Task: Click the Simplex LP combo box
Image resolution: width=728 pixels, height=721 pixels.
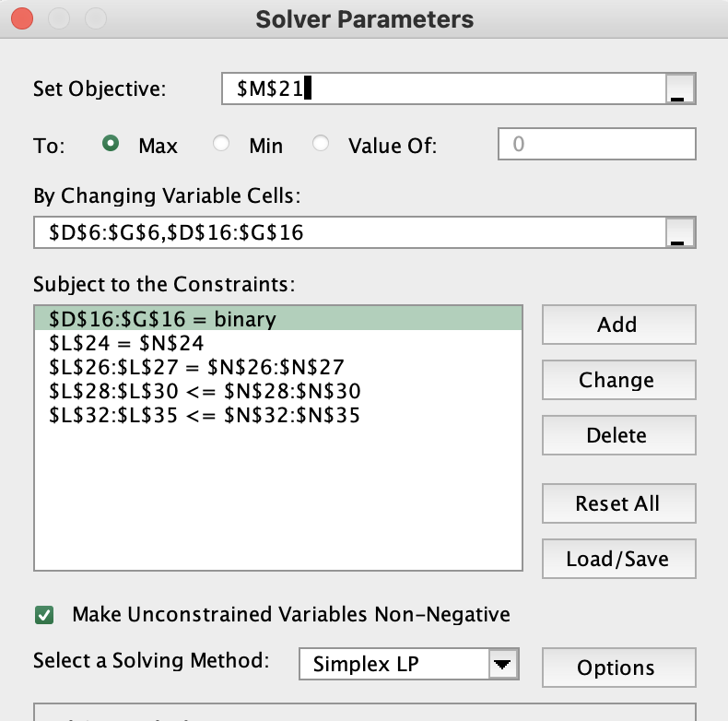Action: pyautogui.click(x=394, y=664)
